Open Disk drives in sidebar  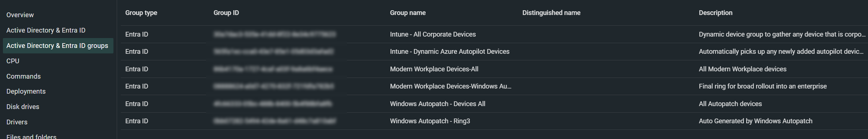[23, 107]
